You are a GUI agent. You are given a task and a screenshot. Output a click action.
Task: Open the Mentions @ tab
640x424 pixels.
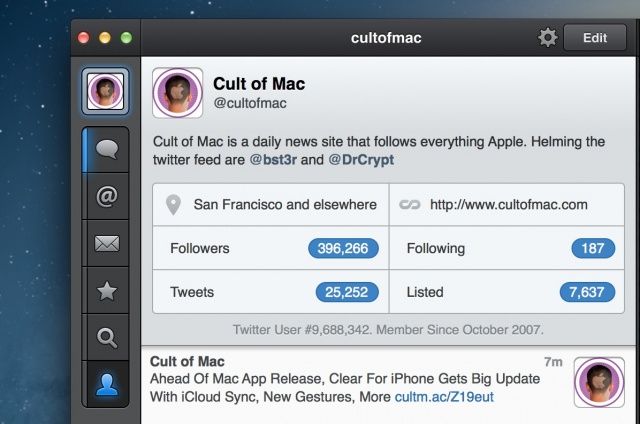coord(105,197)
